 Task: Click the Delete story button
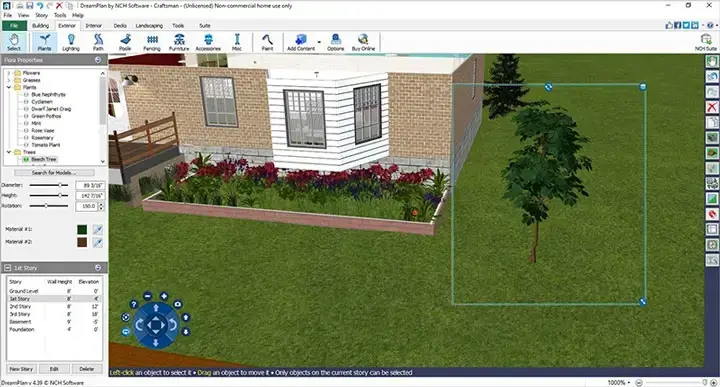coord(86,369)
